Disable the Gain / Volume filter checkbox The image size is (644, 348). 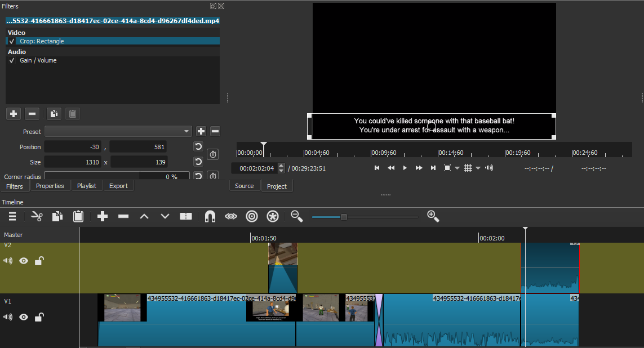[x=12, y=60]
